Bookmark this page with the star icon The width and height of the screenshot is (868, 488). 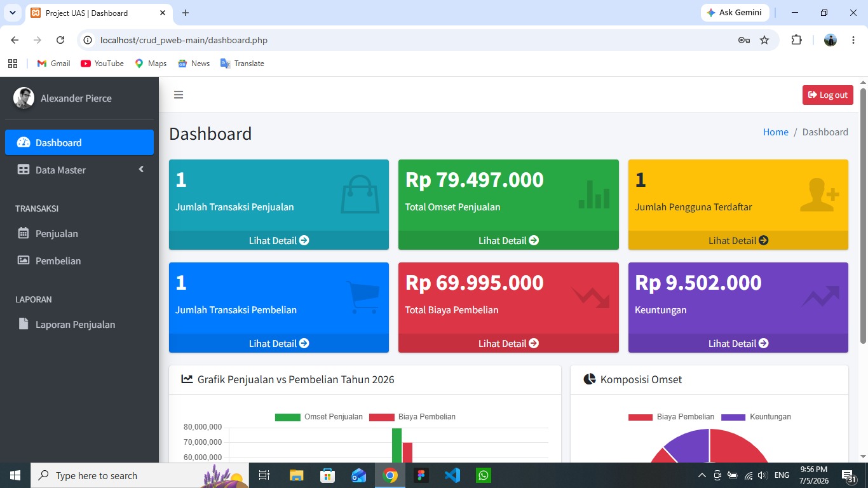click(764, 40)
